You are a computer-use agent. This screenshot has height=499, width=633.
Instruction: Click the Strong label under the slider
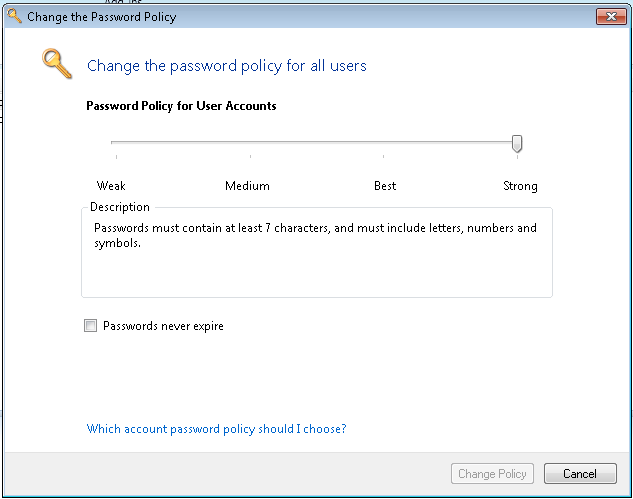pyautogui.click(x=520, y=186)
